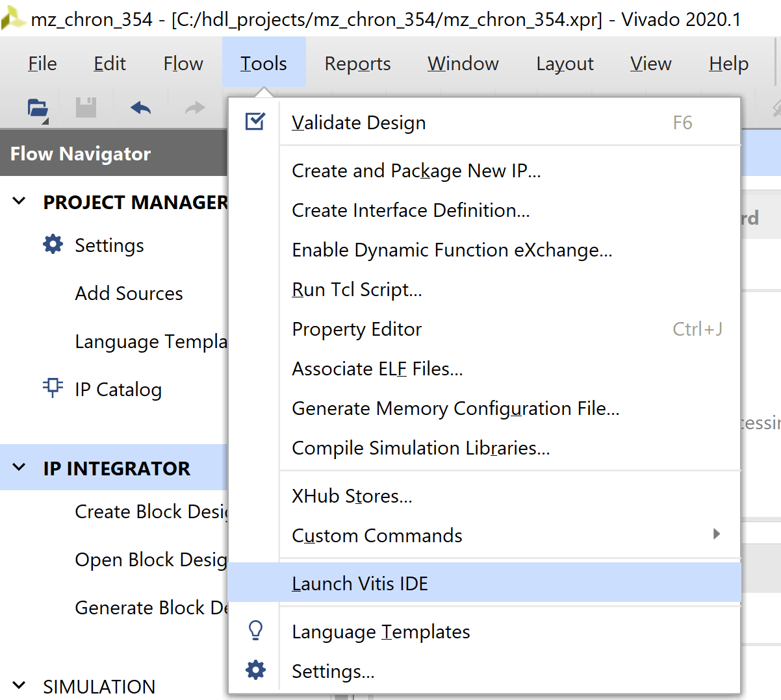The width and height of the screenshot is (781, 700).
Task: Open the Reports menu
Action: click(x=357, y=64)
